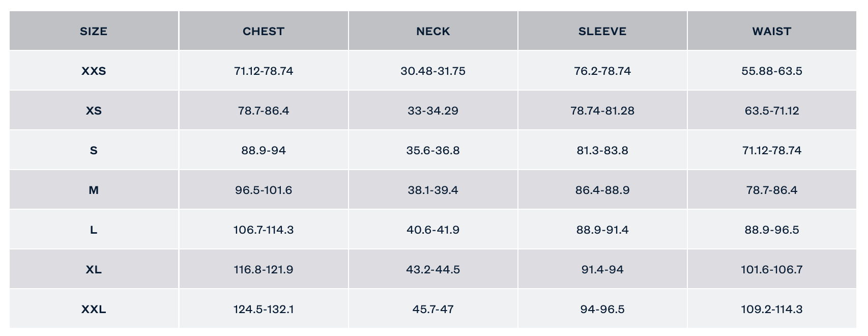Screen dimensions: 868x336
Task: Click neck value 33-34.29
Action: [433, 111]
